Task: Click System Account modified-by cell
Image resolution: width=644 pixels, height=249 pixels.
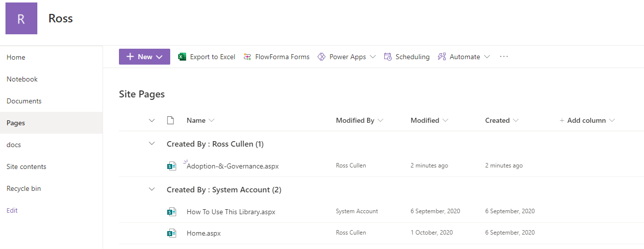Action: point(357,211)
